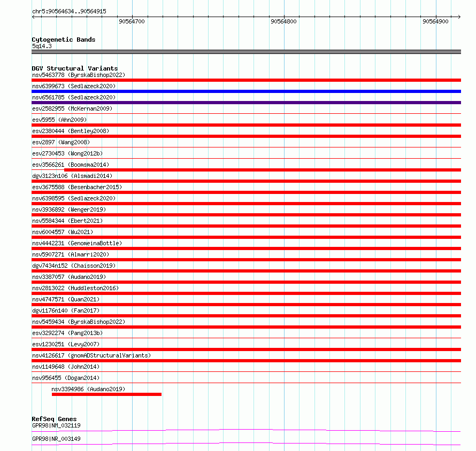The width and height of the screenshot is (476, 451).
Task: Select nsv5459434 (ByrskaBishop2022) label
Action: [x=79, y=322]
